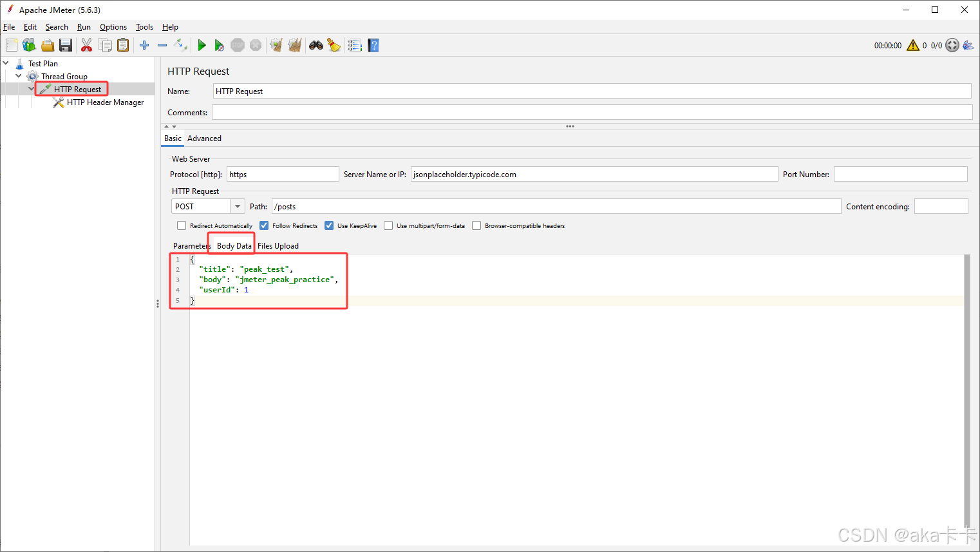Click the elapsed time 00:00:00 display
The image size is (980, 552).
[x=888, y=45]
